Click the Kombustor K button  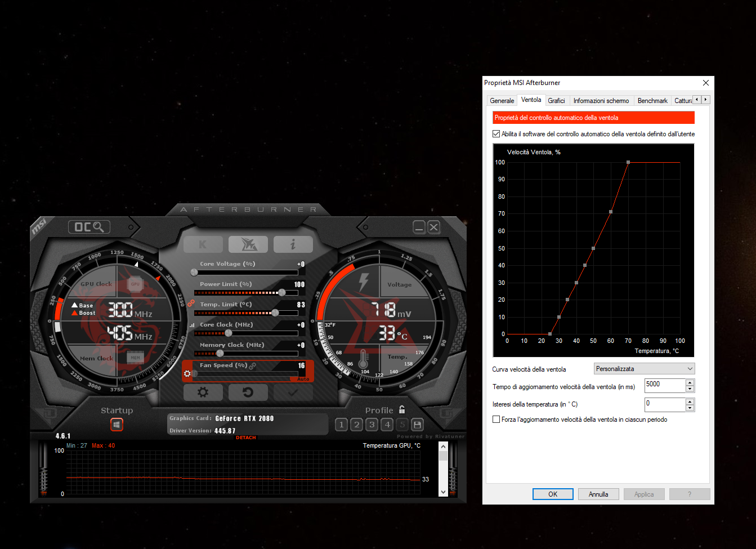coord(203,244)
